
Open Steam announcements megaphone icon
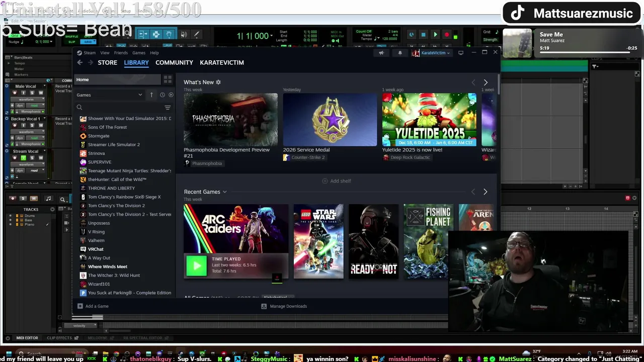381,53
